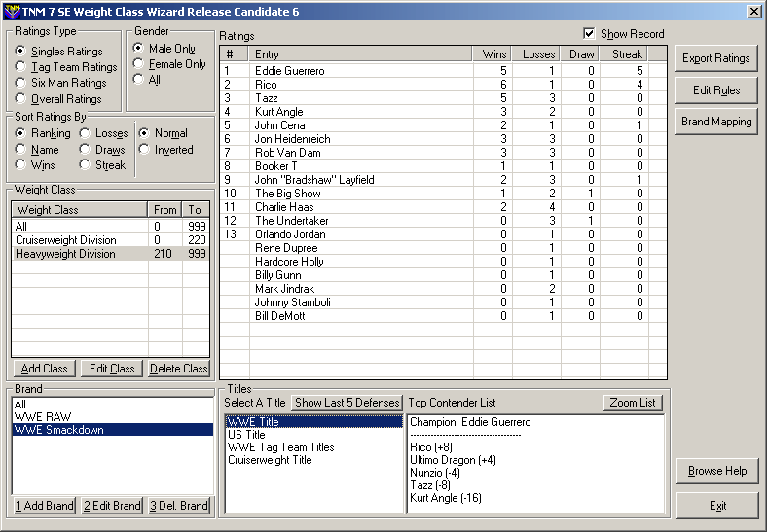Click the Add Class button
767x532 pixels.
click(45, 369)
